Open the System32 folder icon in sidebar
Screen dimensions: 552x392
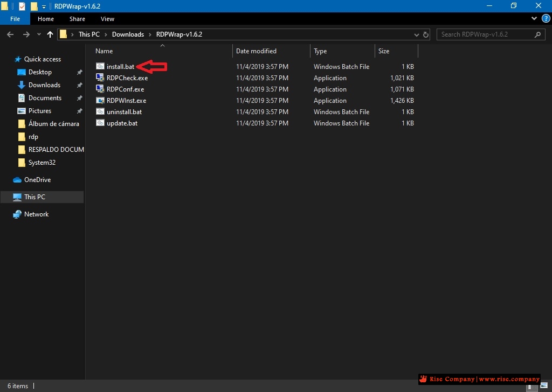coord(22,163)
